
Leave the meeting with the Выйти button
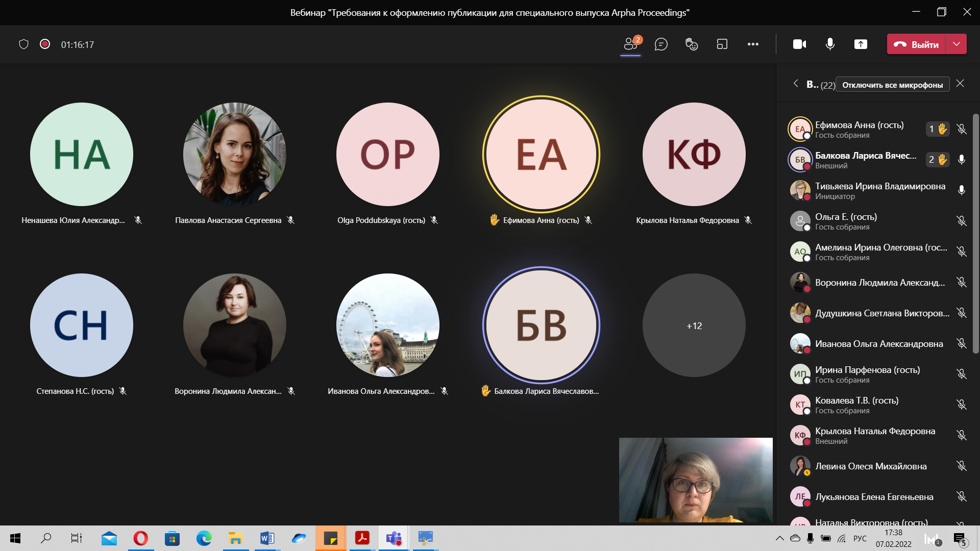click(x=917, y=44)
